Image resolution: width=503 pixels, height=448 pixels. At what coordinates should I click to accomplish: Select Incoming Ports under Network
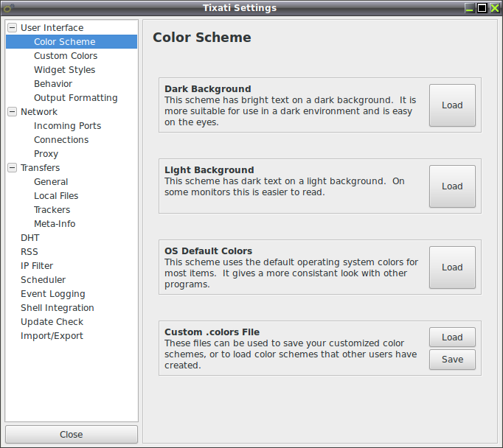[67, 125]
